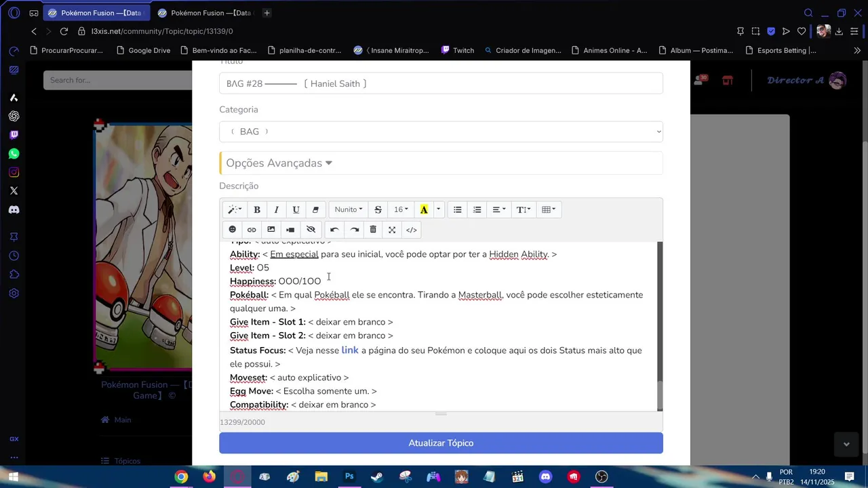Open Discord in the Opera sidebar
Image resolution: width=868 pixels, height=488 pixels.
(x=14, y=209)
